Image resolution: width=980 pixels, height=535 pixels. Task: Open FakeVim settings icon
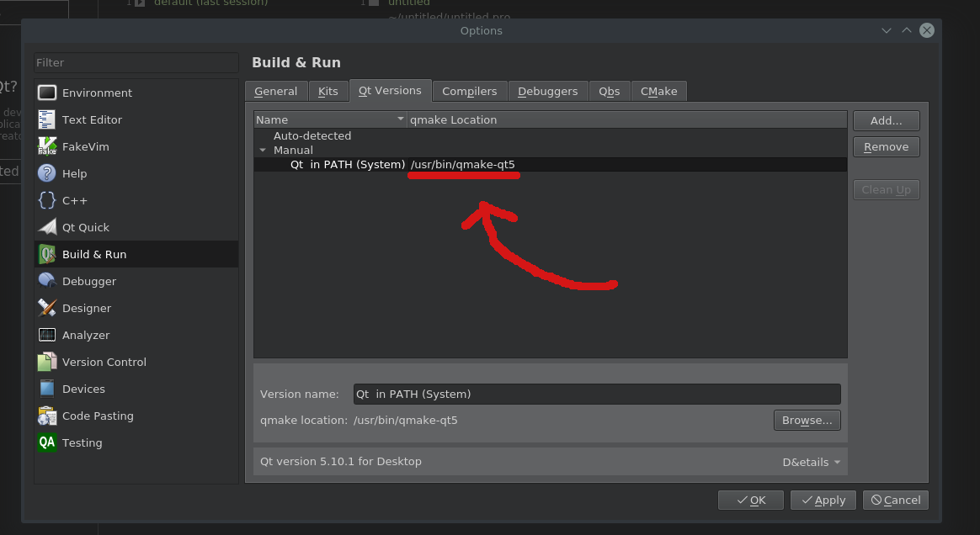[47, 146]
